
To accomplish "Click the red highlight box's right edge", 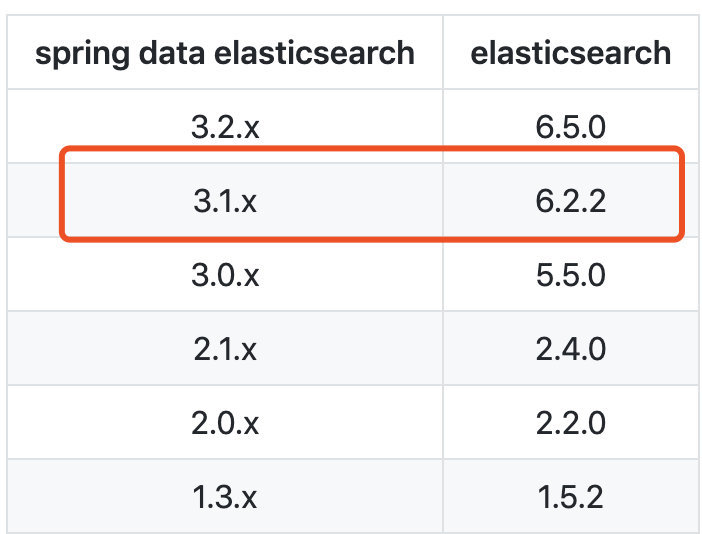I will (x=682, y=195).
